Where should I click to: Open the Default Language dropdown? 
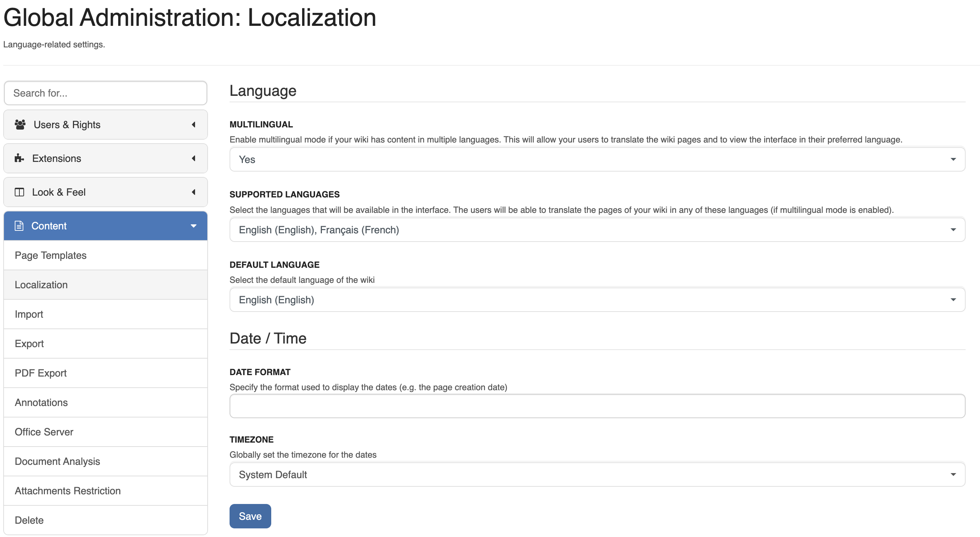pos(597,299)
